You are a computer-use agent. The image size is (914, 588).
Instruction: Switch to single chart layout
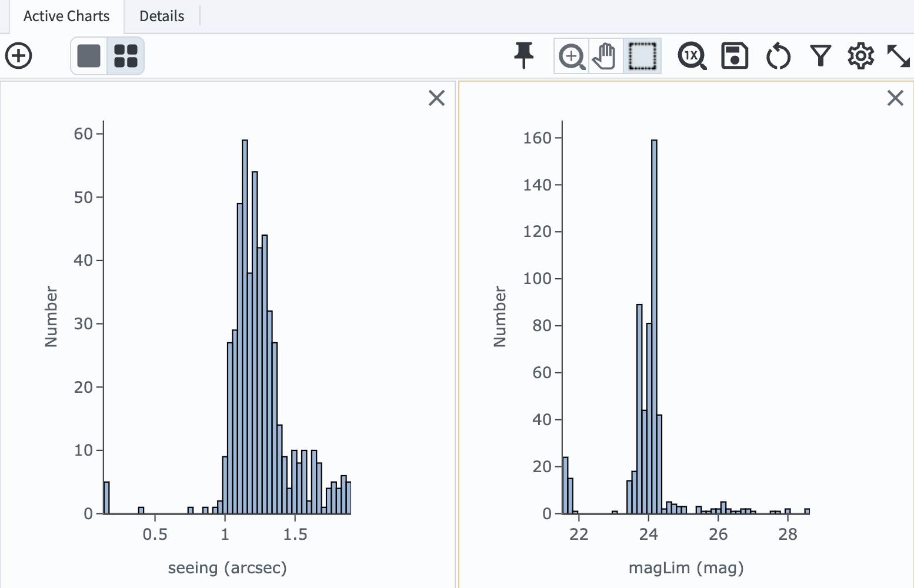[x=88, y=55]
